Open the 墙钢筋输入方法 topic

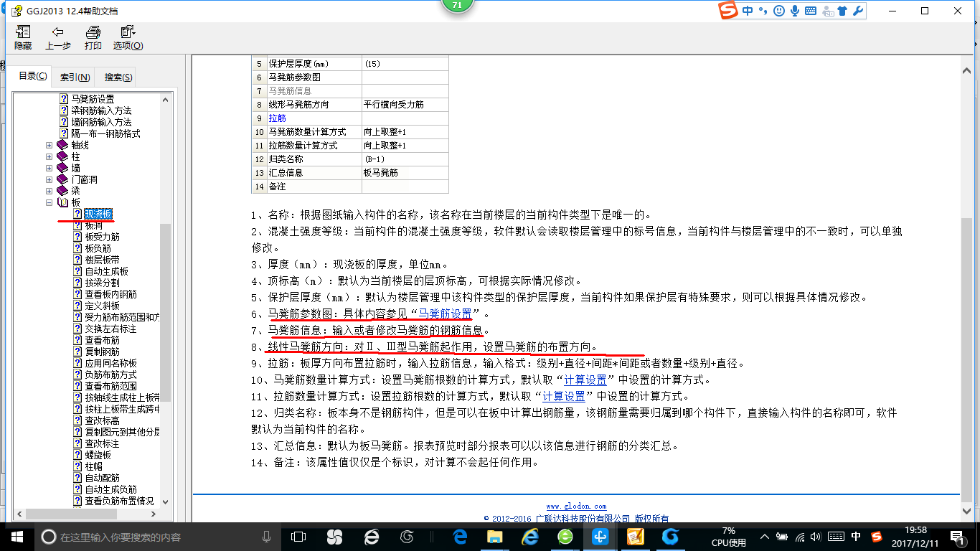click(101, 122)
